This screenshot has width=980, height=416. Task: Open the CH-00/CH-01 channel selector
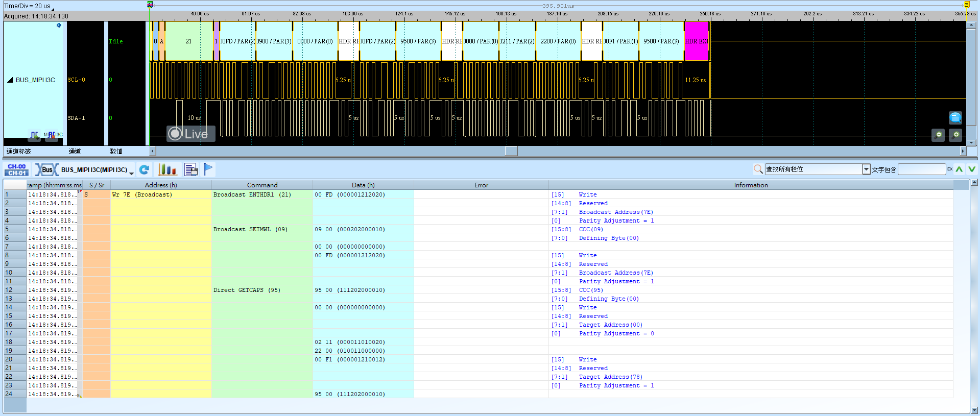pos(17,170)
